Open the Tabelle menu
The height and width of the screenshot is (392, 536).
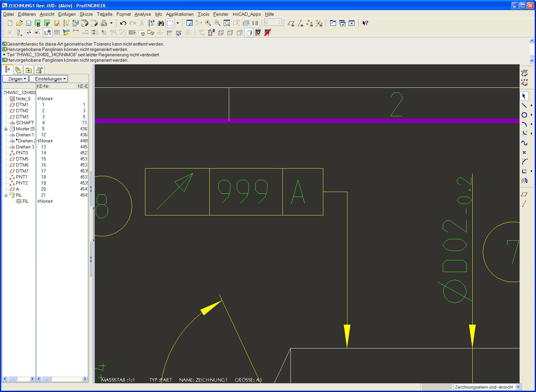click(105, 14)
